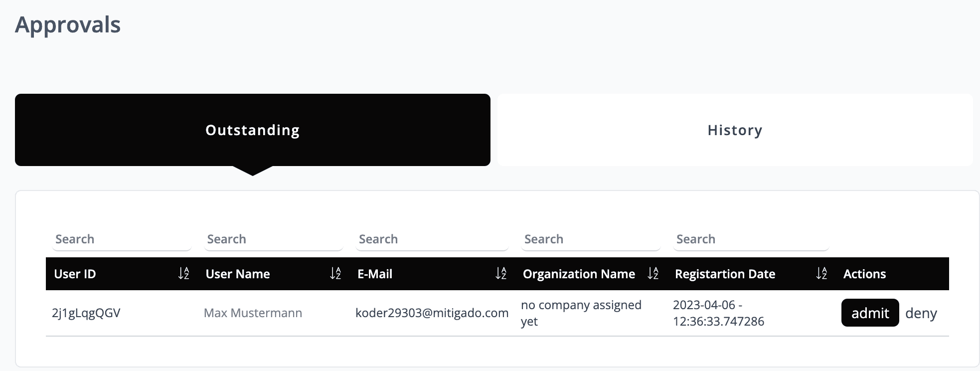
Task: Sort by Registartion Date using its icon
Action: [821, 273]
